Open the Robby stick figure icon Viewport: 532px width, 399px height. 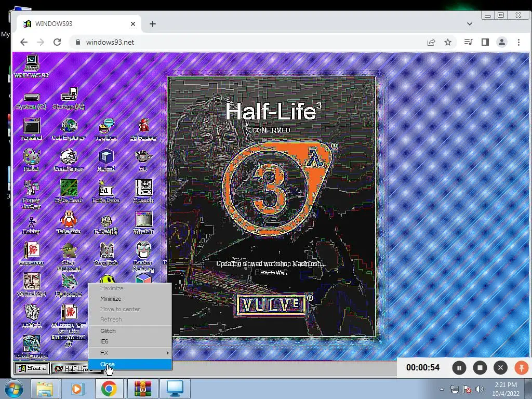[x=32, y=225]
